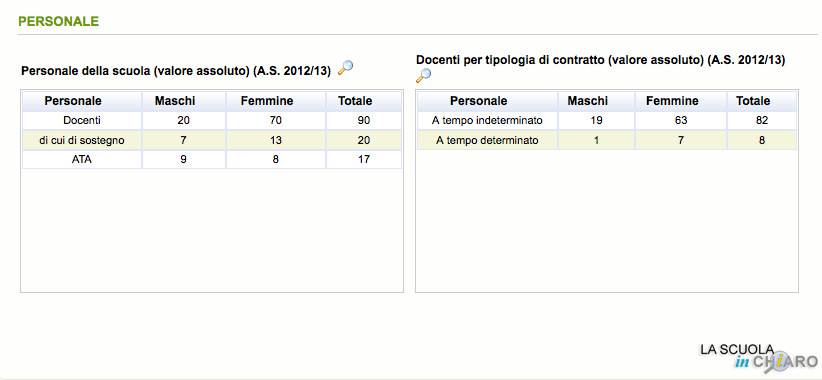The height and width of the screenshot is (380, 822).
Task: Click the La Scuola in Chiaro logo
Action: (759, 359)
